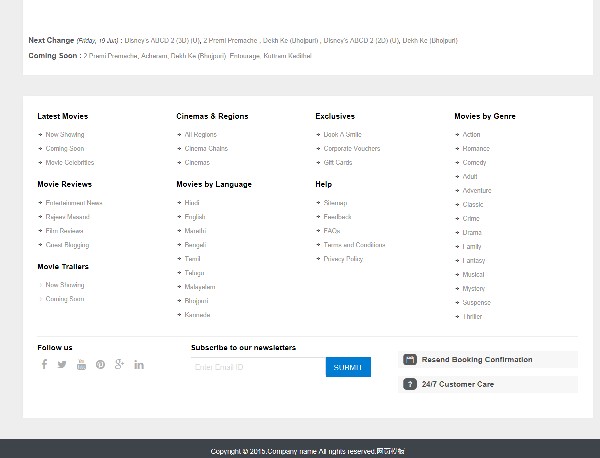The width and height of the screenshot is (600, 458).
Task: Open Cinema Chains link
Action: click(x=205, y=148)
